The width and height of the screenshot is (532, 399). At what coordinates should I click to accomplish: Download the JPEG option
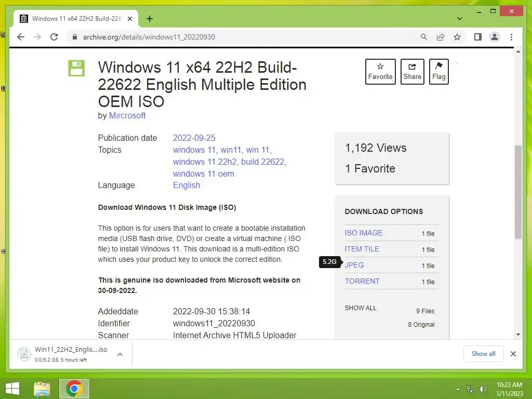pyautogui.click(x=354, y=265)
